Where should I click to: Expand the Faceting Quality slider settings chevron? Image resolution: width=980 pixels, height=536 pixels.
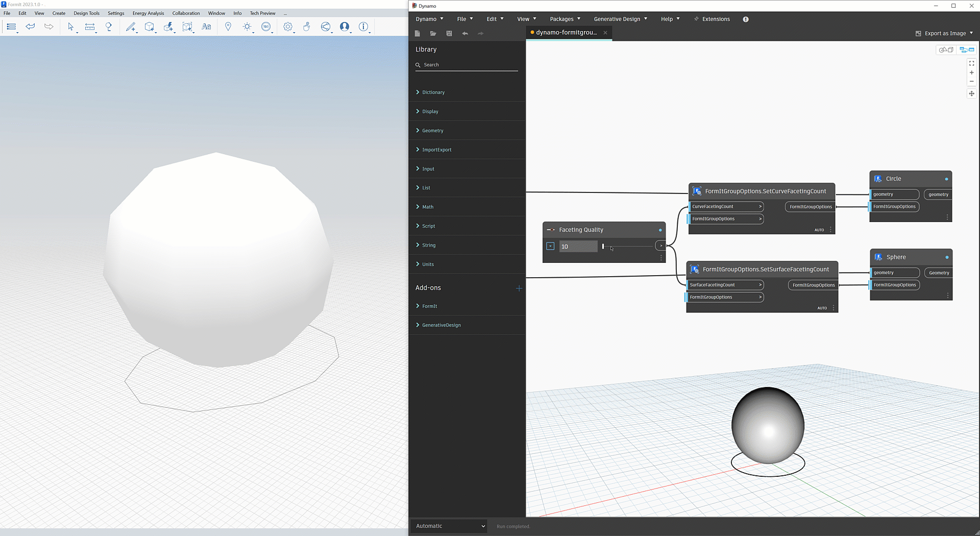coord(550,246)
